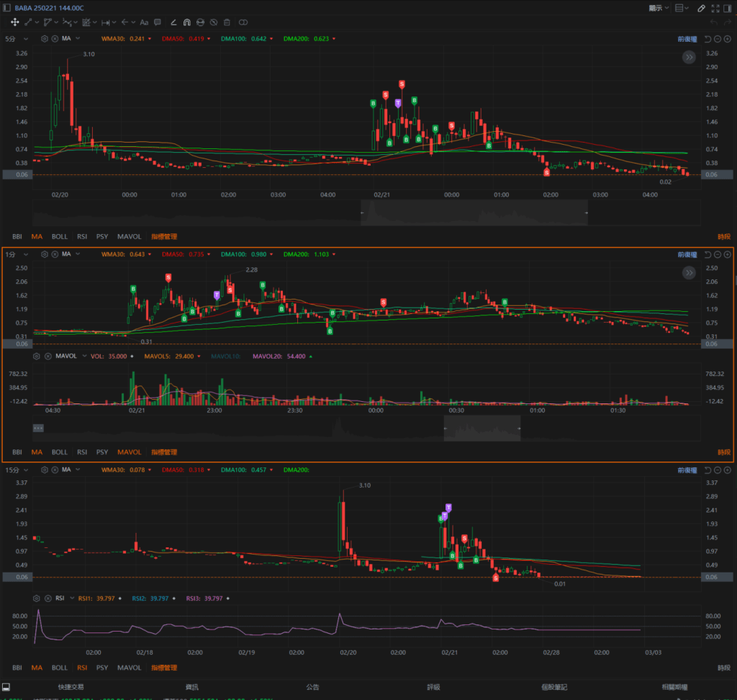Click the fullscreen expand icon at top right
737x700 pixels.
pyautogui.click(x=715, y=8)
